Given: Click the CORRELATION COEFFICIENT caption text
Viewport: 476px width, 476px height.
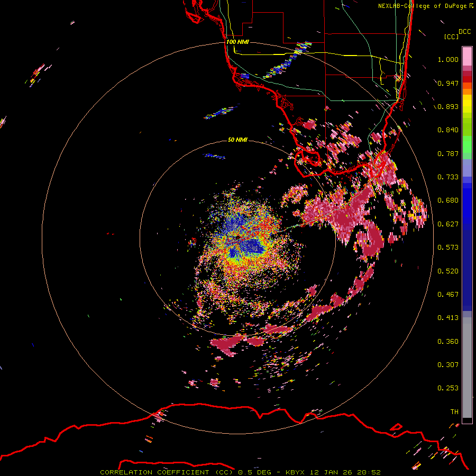Looking at the screenshot, I should tap(154, 472).
